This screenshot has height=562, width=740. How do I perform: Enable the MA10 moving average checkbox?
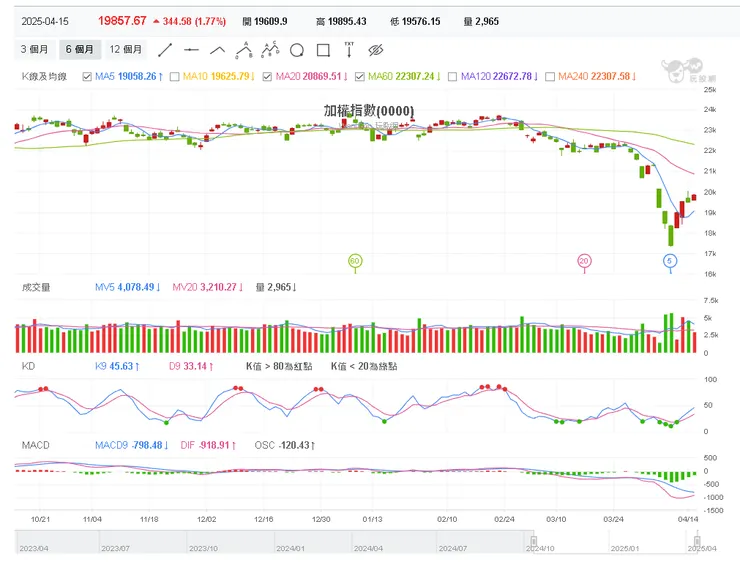pos(175,76)
